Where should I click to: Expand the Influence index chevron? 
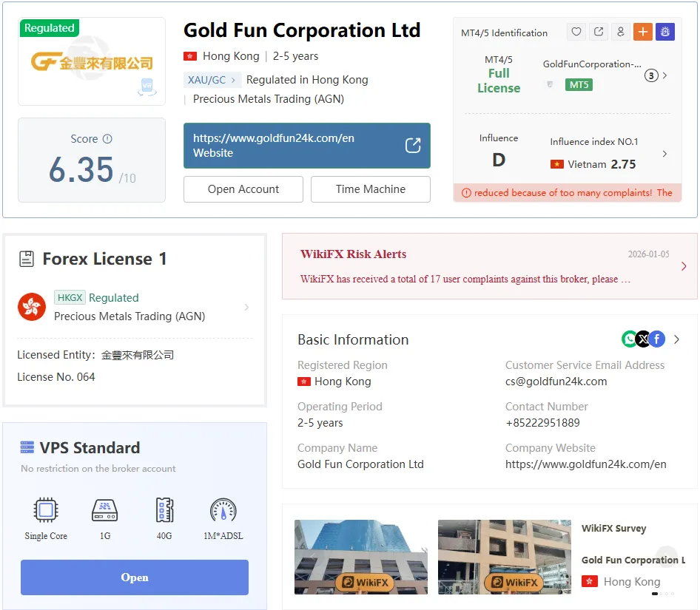point(664,154)
